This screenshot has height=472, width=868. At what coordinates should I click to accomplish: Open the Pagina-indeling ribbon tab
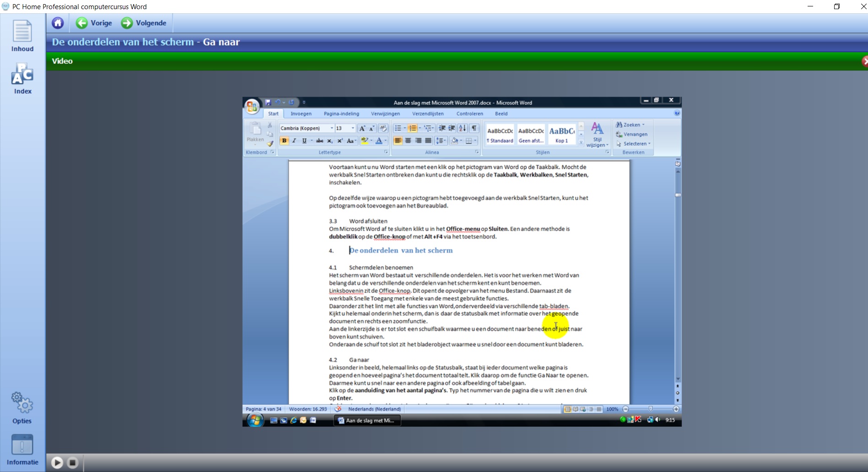pos(341,114)
